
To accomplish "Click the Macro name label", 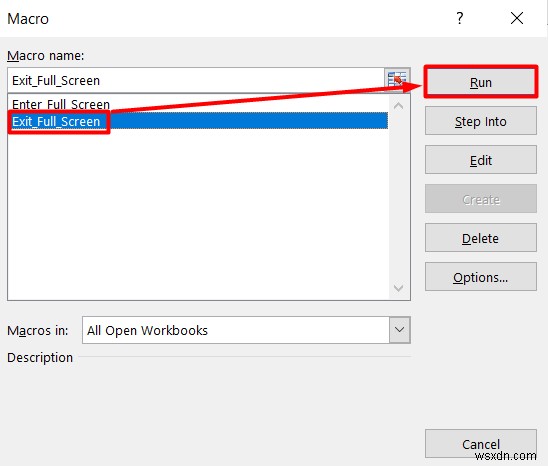I will 46,55.
